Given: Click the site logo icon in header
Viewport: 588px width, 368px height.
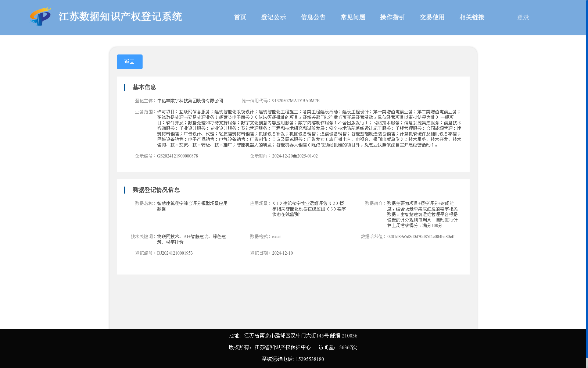Looking at the screenshot, I should point(40,17).
